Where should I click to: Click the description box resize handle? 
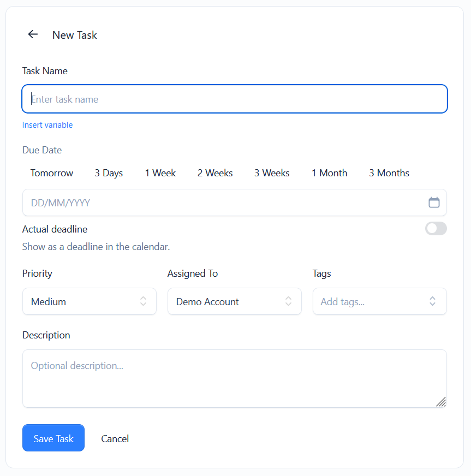[x=441, y=402]
